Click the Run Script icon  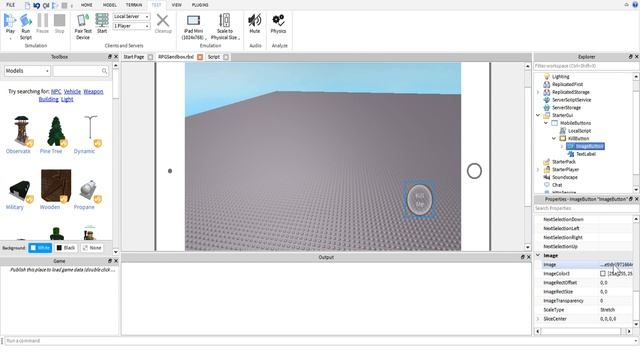tap(26, 20)
